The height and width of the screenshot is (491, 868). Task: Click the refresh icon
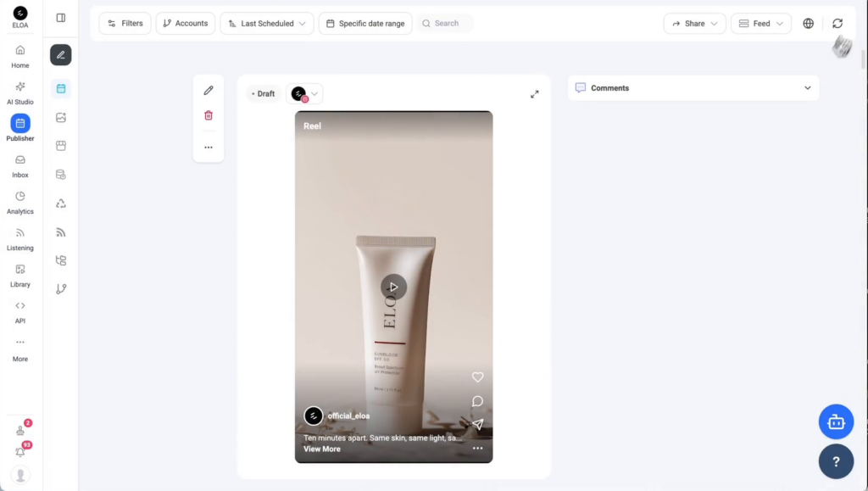tap(837, 23)
